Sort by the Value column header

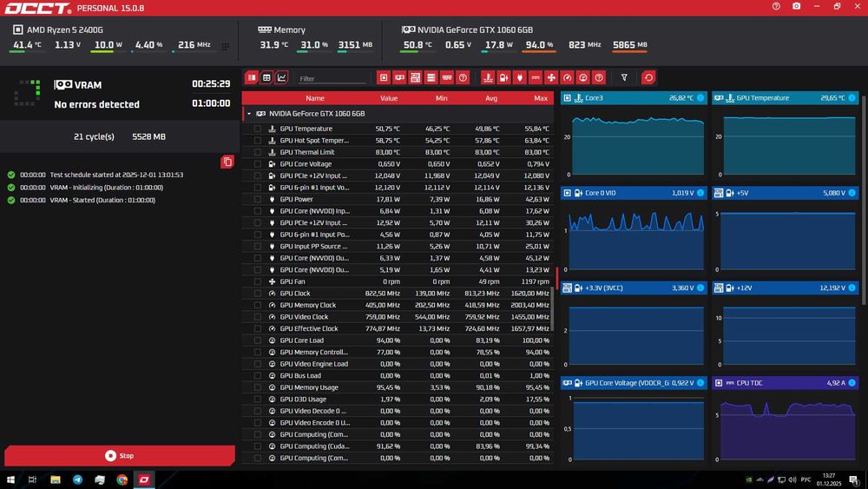(389, 98)
